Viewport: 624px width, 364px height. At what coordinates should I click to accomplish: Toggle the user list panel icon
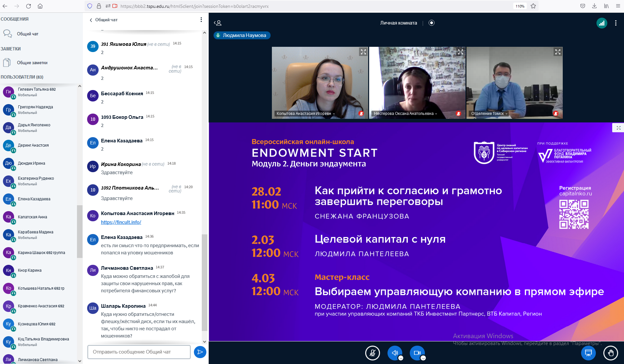pos(218,23)
